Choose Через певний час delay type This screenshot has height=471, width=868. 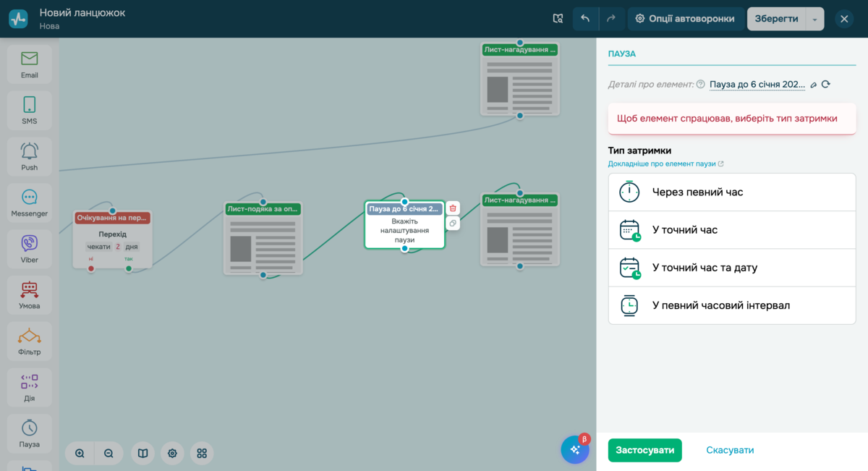[x=732, y=192]
